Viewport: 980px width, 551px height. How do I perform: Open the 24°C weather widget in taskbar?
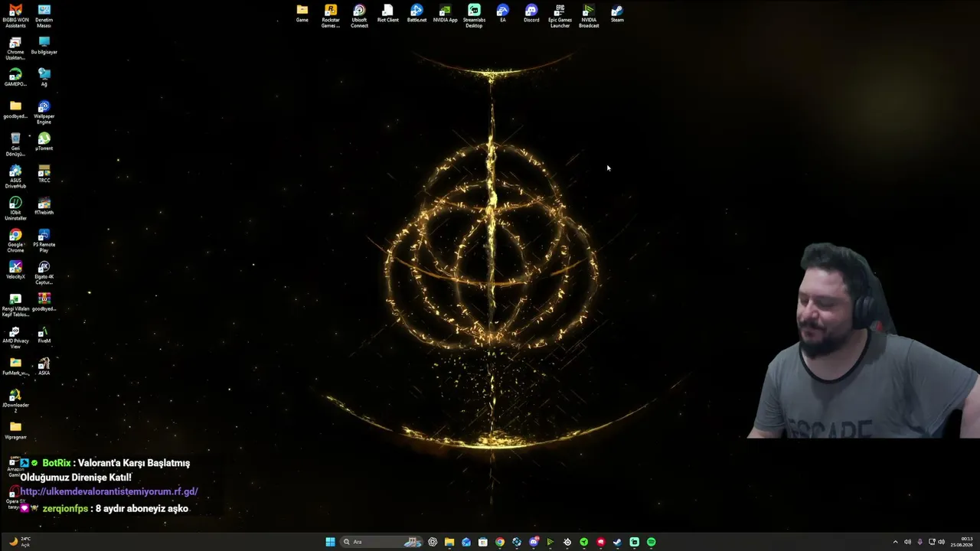pyautogui.click(x=19, y=542)
